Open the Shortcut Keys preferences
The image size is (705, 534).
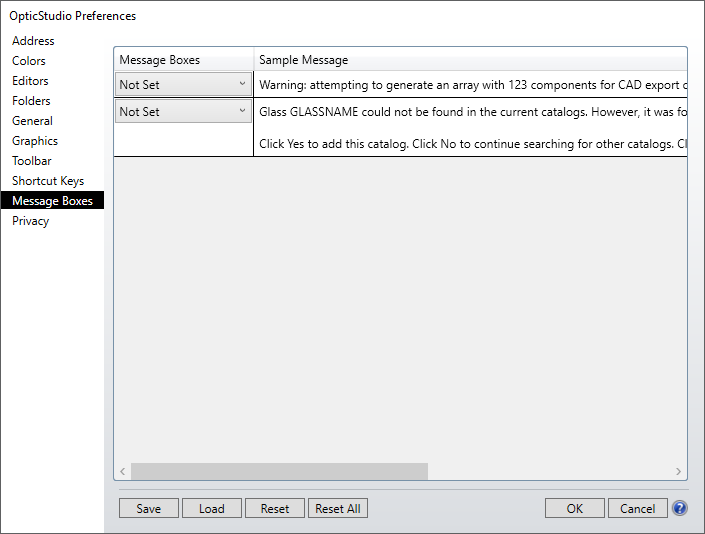48,181
